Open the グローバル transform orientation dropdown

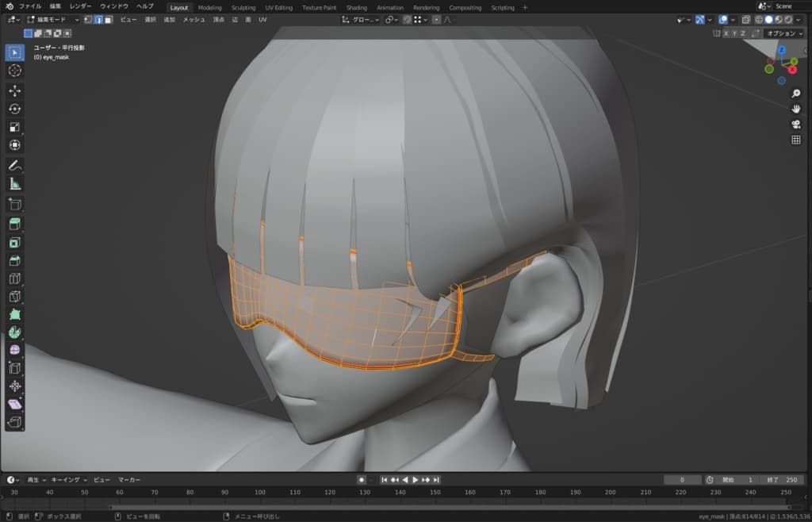(x=361, y=20)
